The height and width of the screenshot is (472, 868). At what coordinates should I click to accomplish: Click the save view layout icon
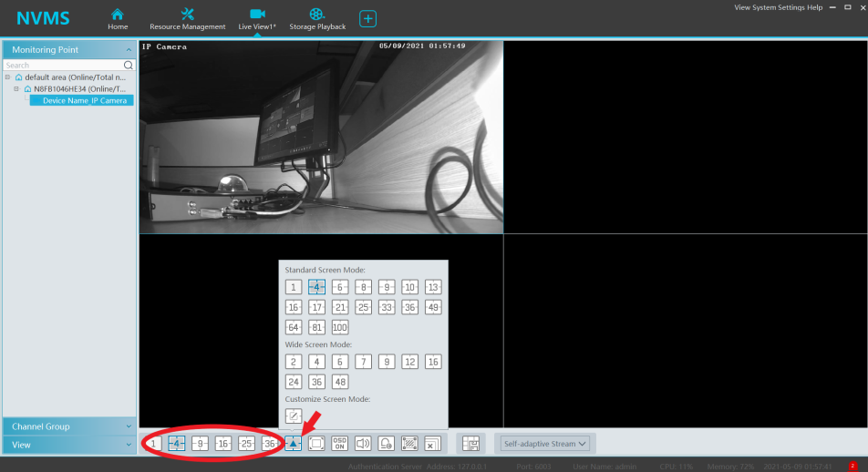pos(470,444)
